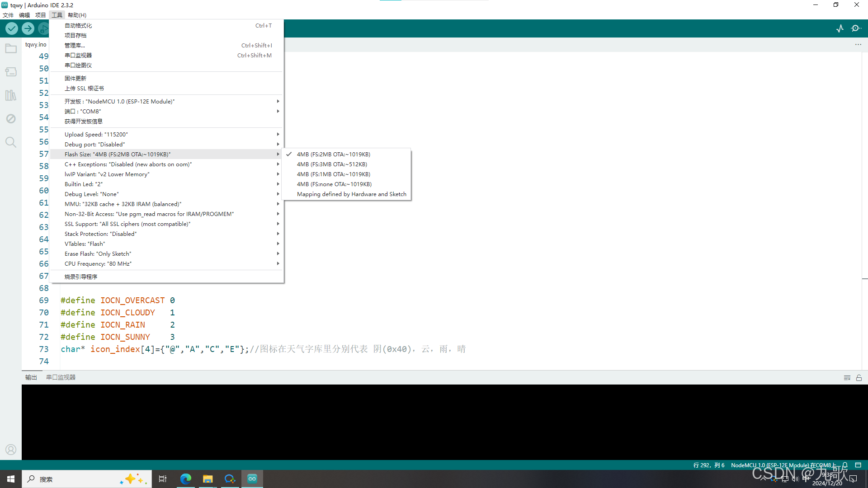Open the 帮助(H) menu
The height and width of the screenshot is (488, 868).
point(77,15)
